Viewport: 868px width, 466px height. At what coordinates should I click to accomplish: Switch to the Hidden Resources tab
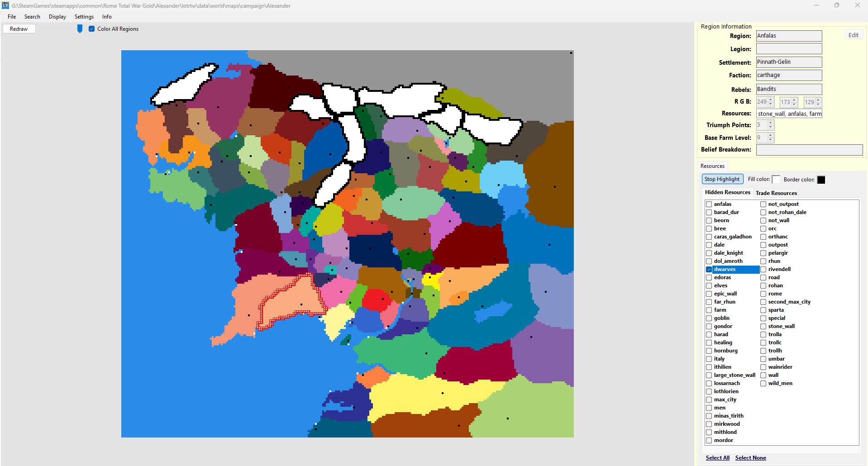point(727,192)
